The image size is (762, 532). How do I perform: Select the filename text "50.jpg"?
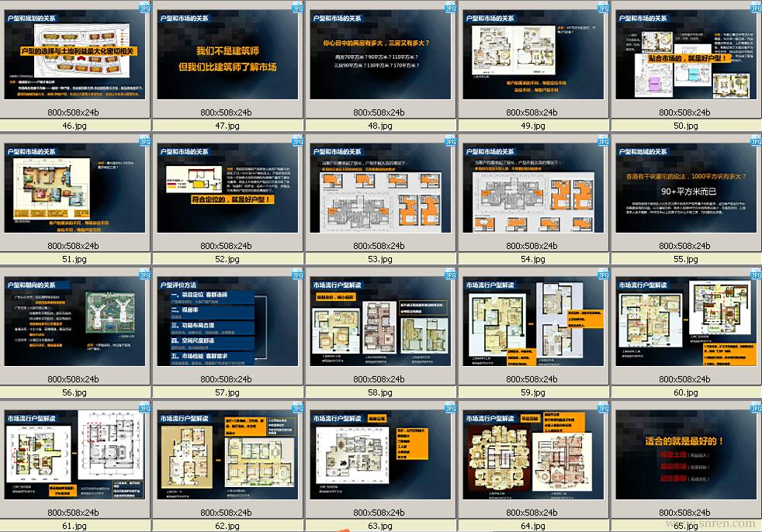(686, 126)
